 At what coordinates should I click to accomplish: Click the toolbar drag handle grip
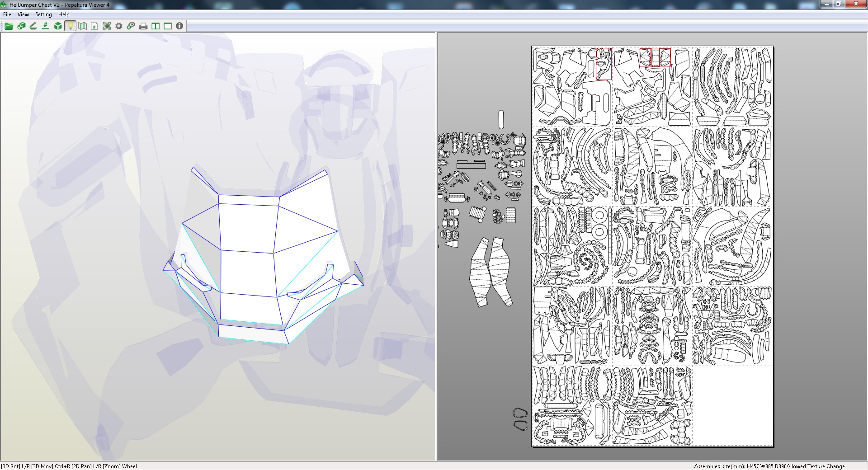(2, 26)
